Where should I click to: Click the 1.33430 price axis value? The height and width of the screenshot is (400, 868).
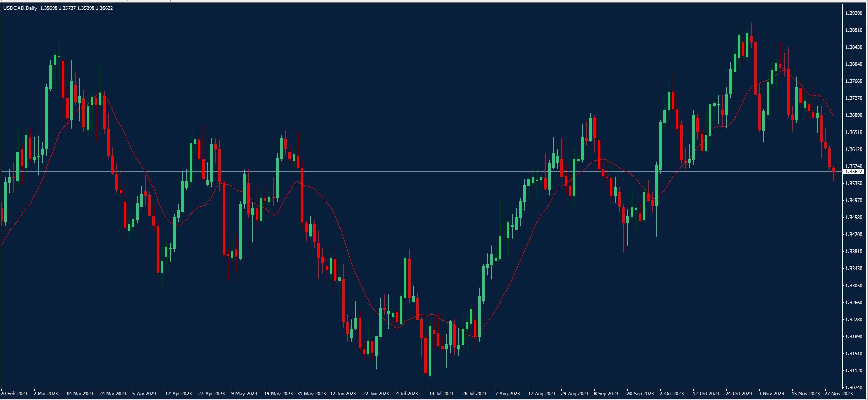[x=854, y=269]
